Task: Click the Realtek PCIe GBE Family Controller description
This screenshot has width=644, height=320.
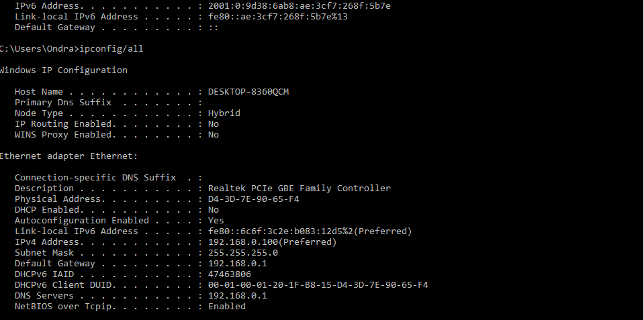Action: (x=299, y=189)
